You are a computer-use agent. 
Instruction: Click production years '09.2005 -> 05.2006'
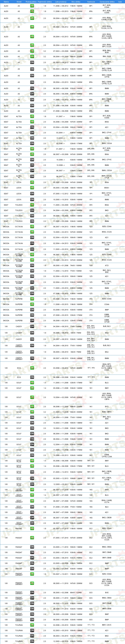point(61,188)
